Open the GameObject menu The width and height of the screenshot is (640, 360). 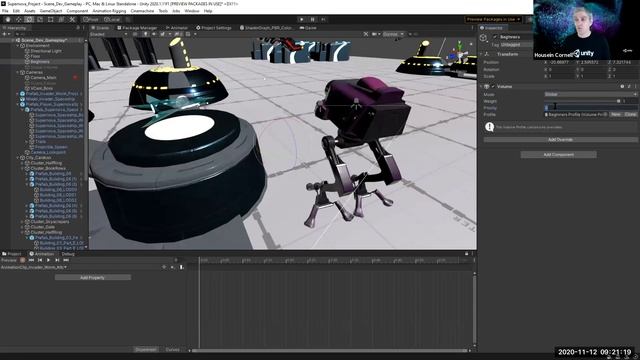tap(51, 11)
